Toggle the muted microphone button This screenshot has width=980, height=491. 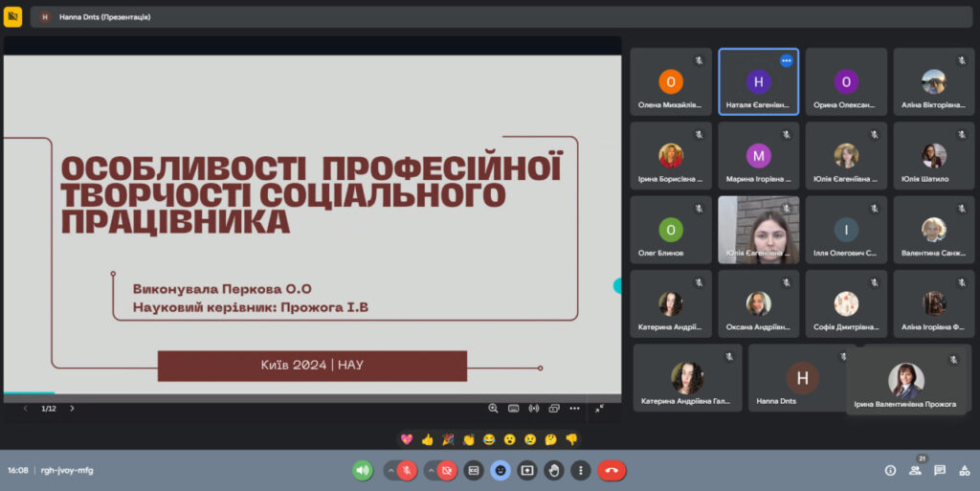407,470
